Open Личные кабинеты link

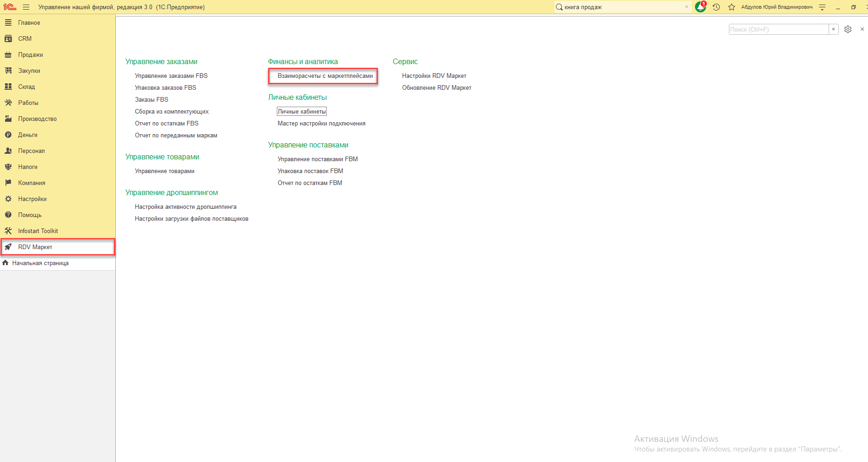pos(302,111)
